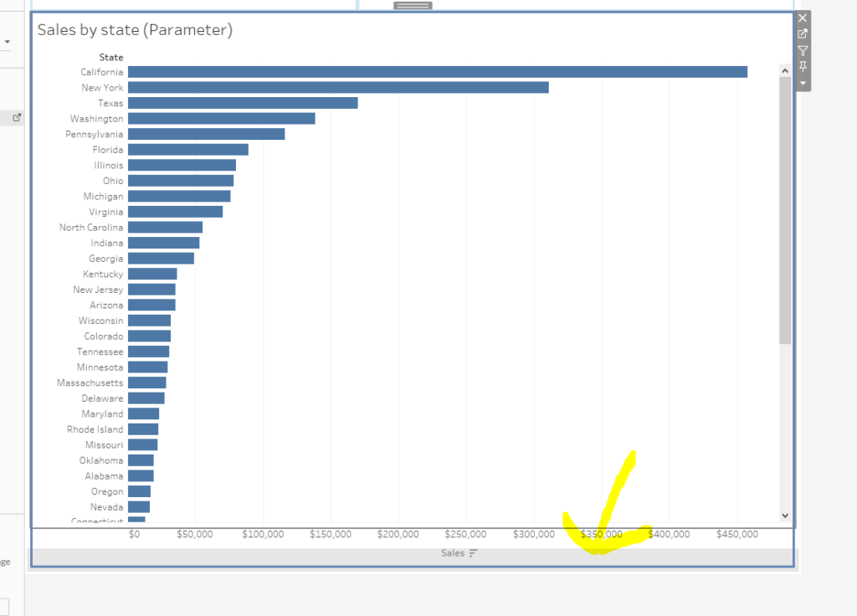Click the worksheet title Sales by state (Parameter)
Viewport: 857px width, 616px height.
135,29
